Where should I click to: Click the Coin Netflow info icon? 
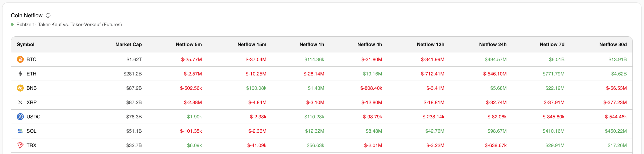(48, 16)
